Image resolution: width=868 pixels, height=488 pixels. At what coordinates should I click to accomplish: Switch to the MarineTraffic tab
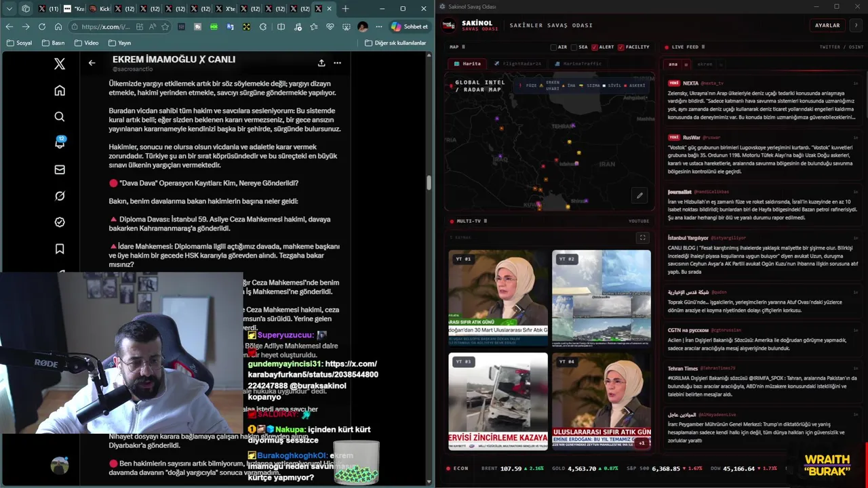coord(578,64)
